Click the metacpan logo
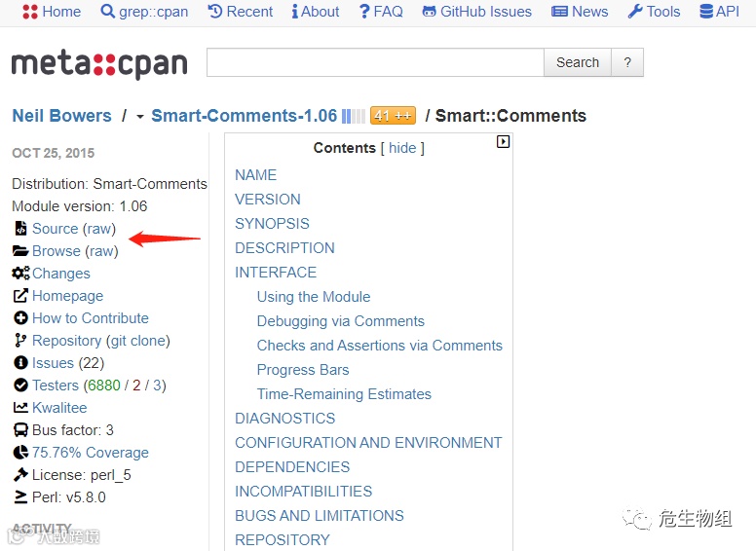Viewport: 756px width, 551px height. tap(99, 64)
